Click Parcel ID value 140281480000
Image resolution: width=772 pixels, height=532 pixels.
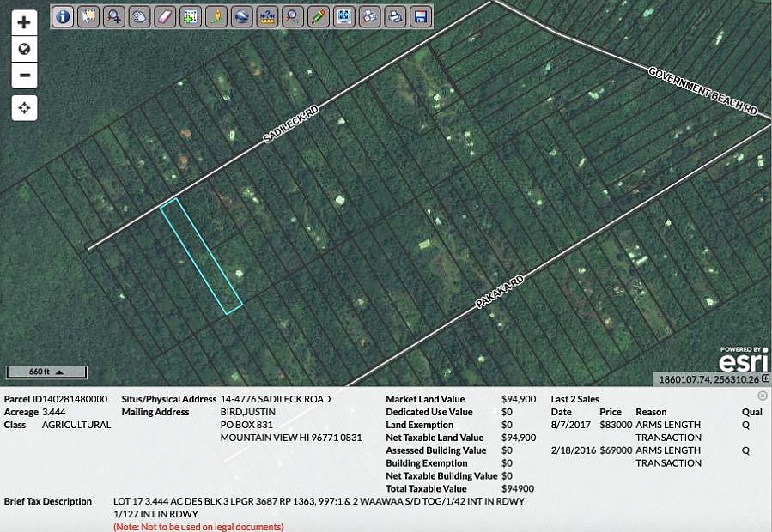75,399
